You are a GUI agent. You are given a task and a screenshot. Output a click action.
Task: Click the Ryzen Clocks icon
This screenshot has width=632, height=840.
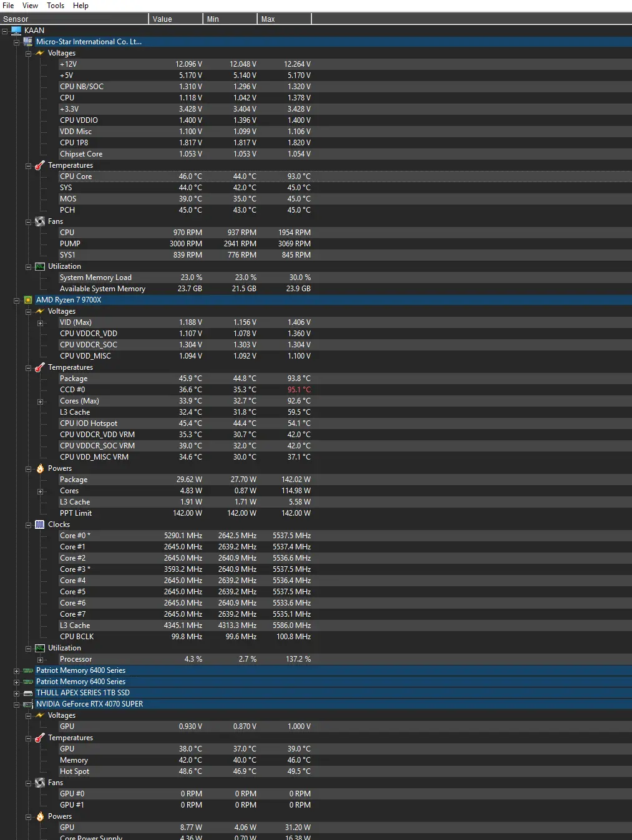[40, 524]
